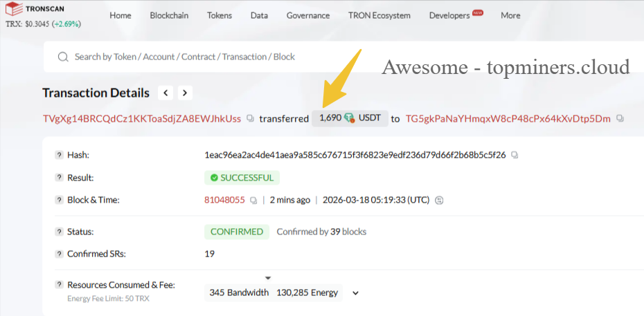This screenshot has width=644, height=316.
Task: Expand resources consumed details chevron
Action: point(356,293)
